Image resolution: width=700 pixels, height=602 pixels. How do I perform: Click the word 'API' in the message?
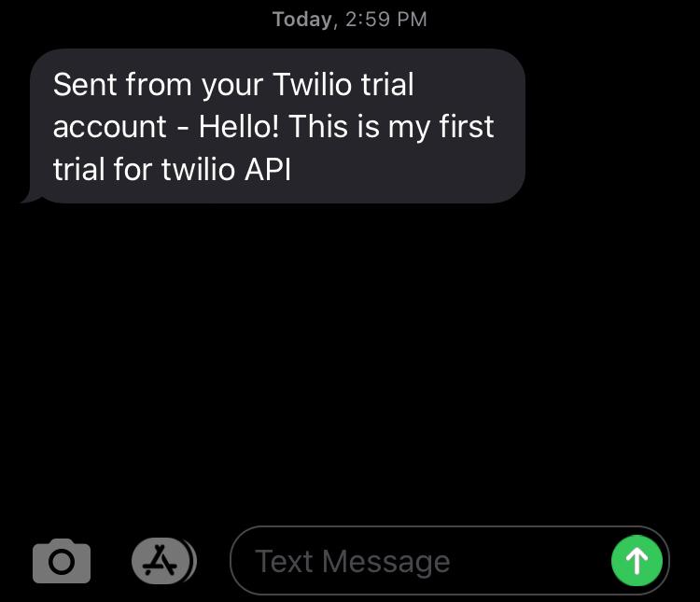268,169
